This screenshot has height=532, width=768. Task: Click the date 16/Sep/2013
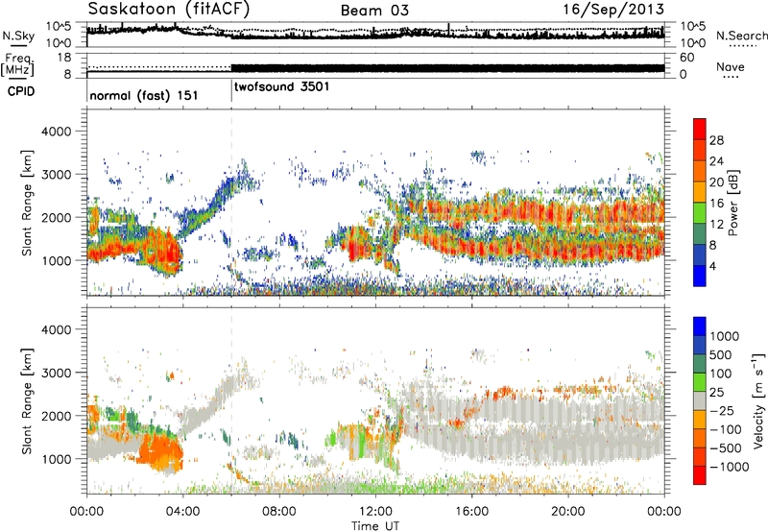pyautogui.click(x=613, y=10)
